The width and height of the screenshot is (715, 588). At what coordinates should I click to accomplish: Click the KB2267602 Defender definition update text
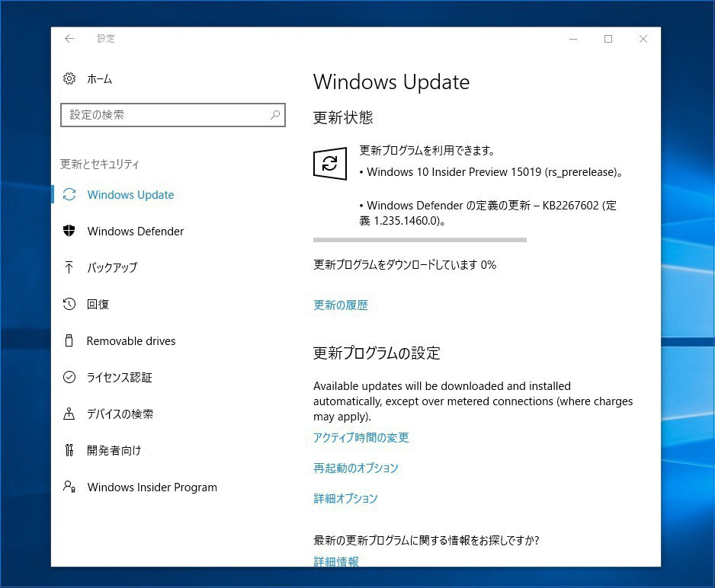[x=488, y=213]
